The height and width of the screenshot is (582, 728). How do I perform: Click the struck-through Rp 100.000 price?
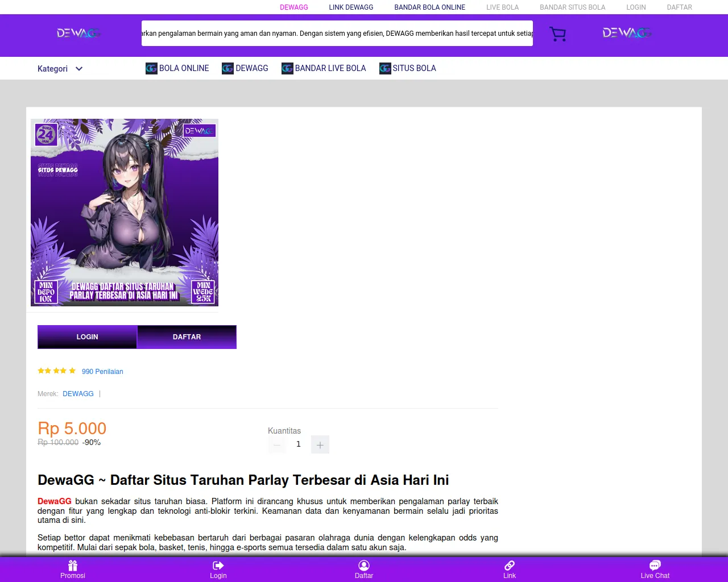click(x=58, y=442)
